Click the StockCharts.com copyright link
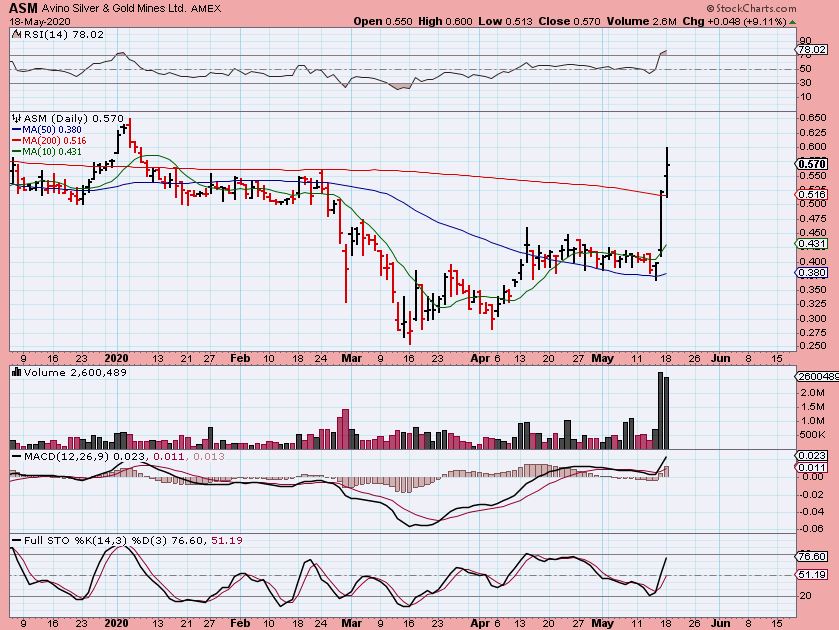Image resolution: width=839 pixels, height=630 pixels. click(x=751, y=8)
